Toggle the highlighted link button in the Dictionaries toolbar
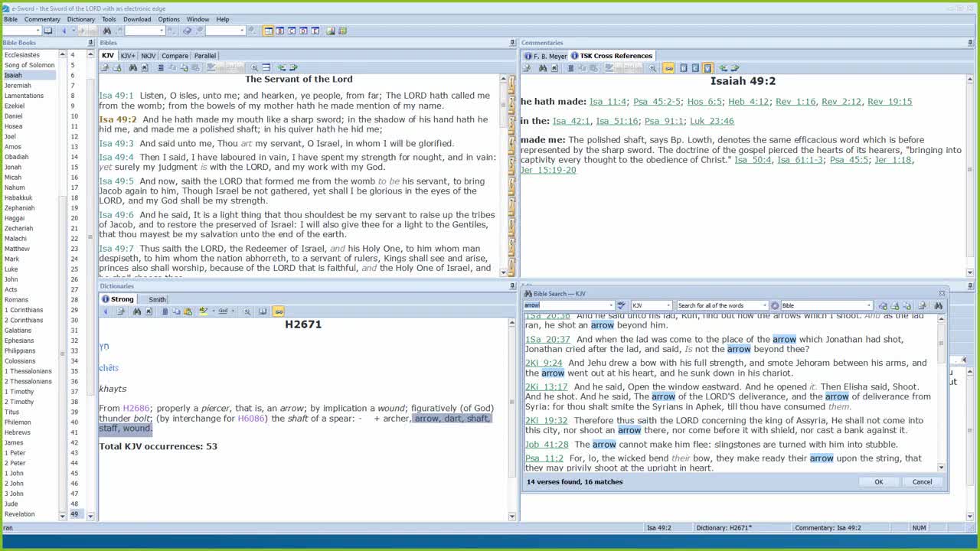 coord(279,311)
